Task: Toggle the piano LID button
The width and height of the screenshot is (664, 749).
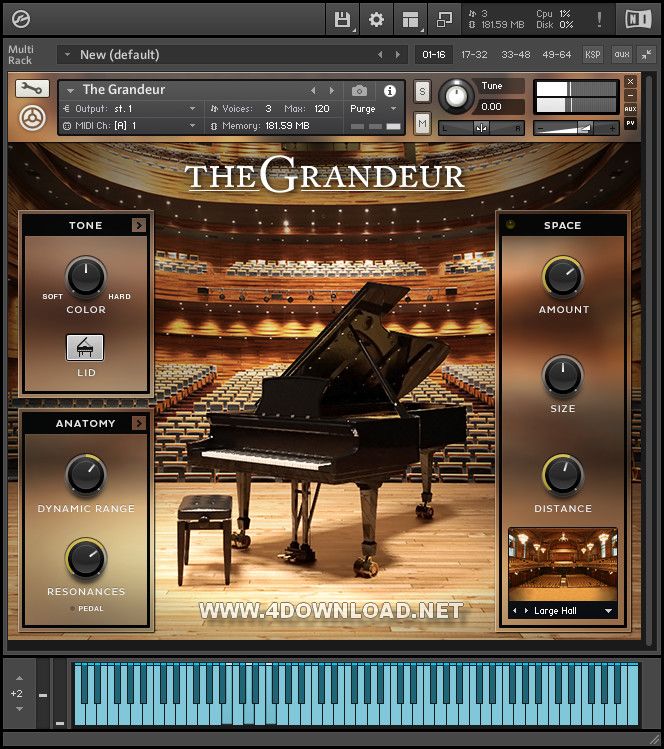Action: (85, 347)
